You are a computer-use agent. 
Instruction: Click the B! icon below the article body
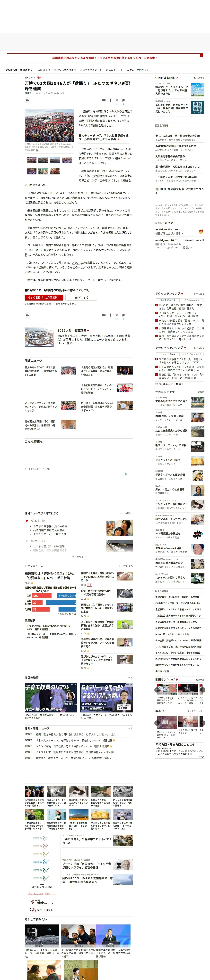click(x=123, y=315)
